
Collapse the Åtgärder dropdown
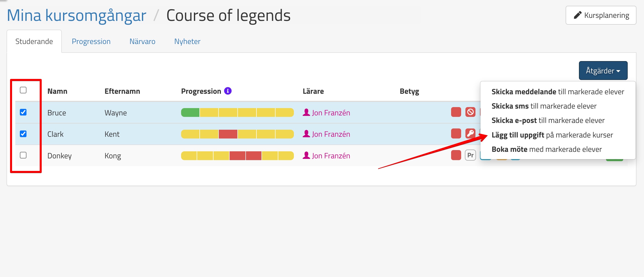[x=603, y=71]
